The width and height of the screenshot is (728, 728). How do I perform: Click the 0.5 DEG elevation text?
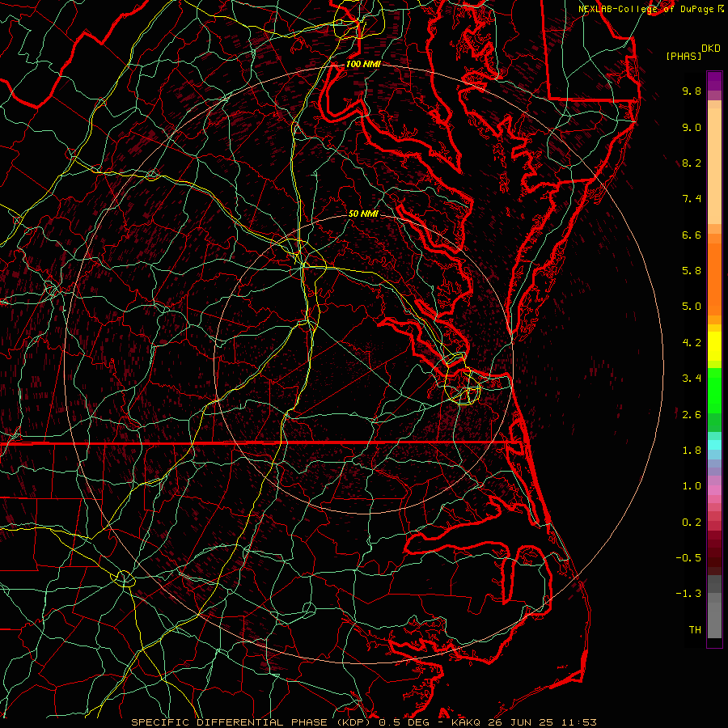pos(404,722)
